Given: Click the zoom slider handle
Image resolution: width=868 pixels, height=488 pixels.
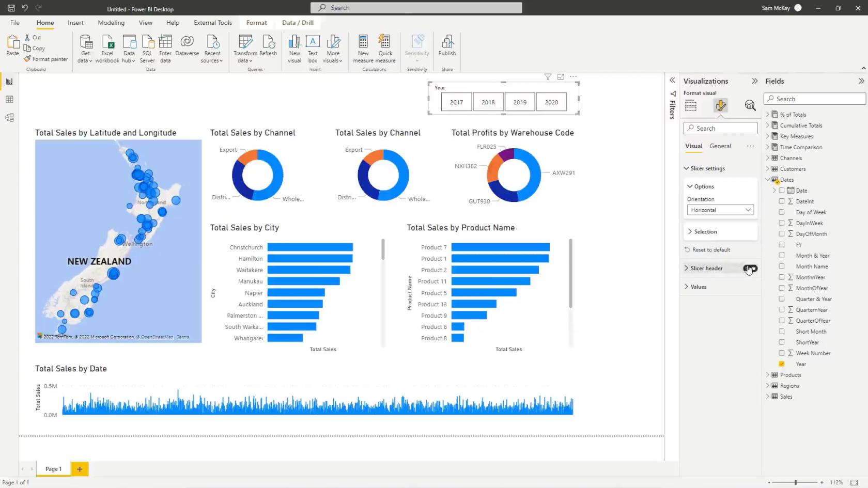Looking at the screenshot, I should 796,482.
